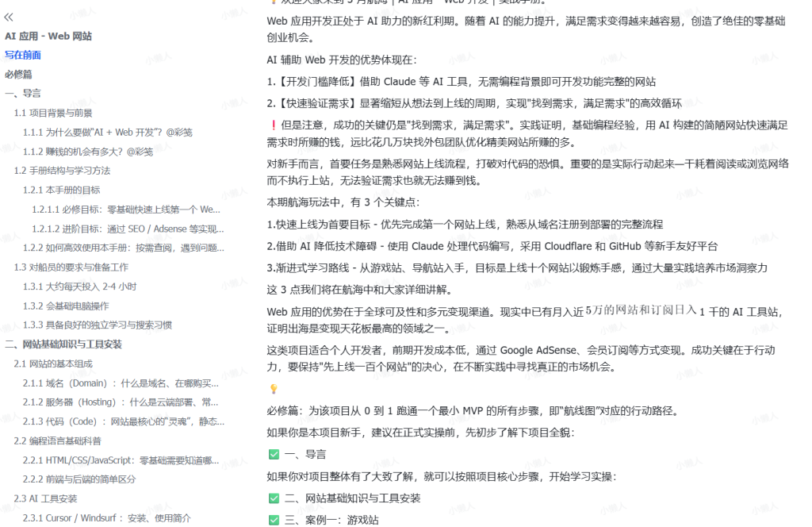The width and height of the screenshot is (812, 527).
Task: Click line 如果你是本项目新手
Action: 420,433
